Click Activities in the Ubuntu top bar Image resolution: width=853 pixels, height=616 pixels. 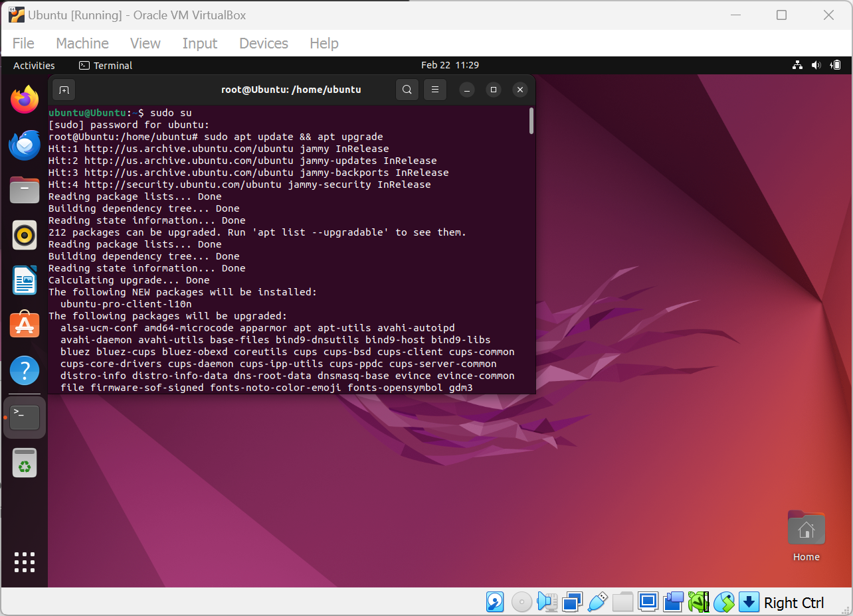coord(34,65)
